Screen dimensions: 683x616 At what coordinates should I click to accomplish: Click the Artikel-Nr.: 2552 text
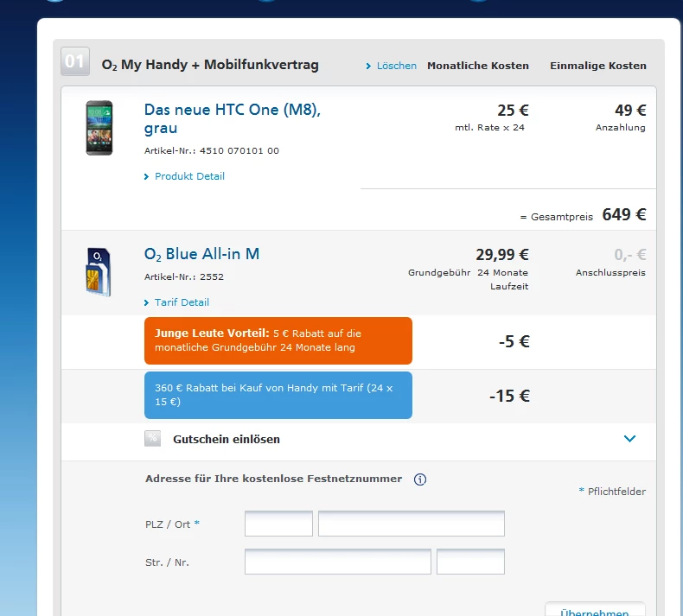click(184, 276)
